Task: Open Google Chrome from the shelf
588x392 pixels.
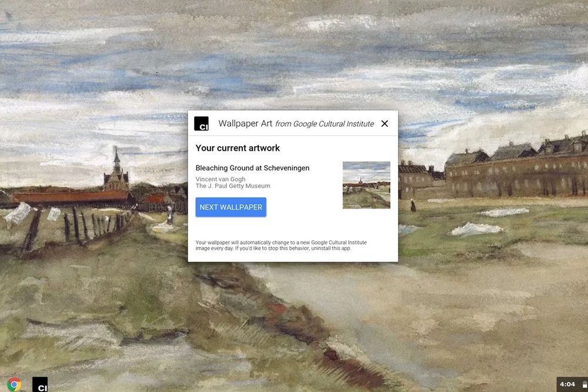Action: pos(14,384)
